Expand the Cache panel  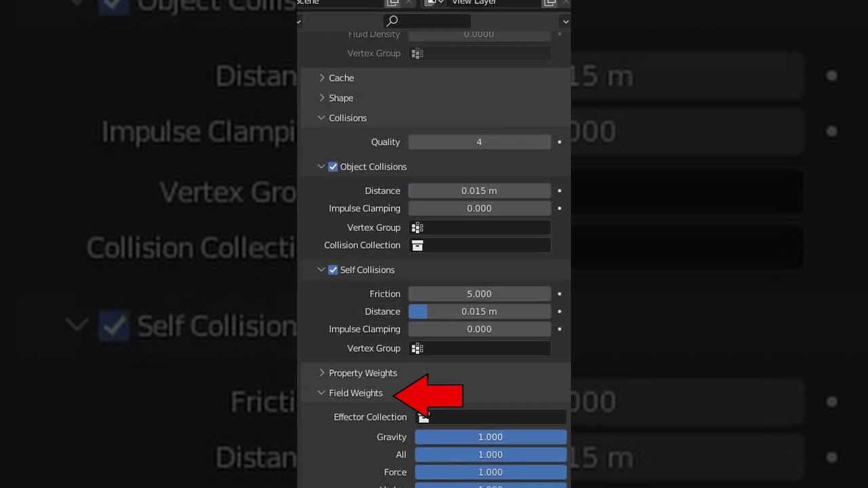tap(322, 78)
